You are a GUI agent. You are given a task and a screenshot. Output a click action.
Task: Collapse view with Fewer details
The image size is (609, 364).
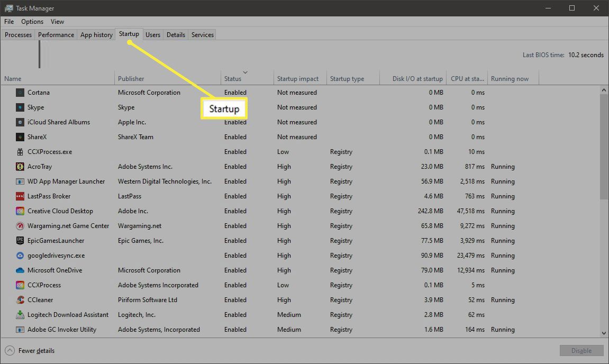click(x=30, y=350)
